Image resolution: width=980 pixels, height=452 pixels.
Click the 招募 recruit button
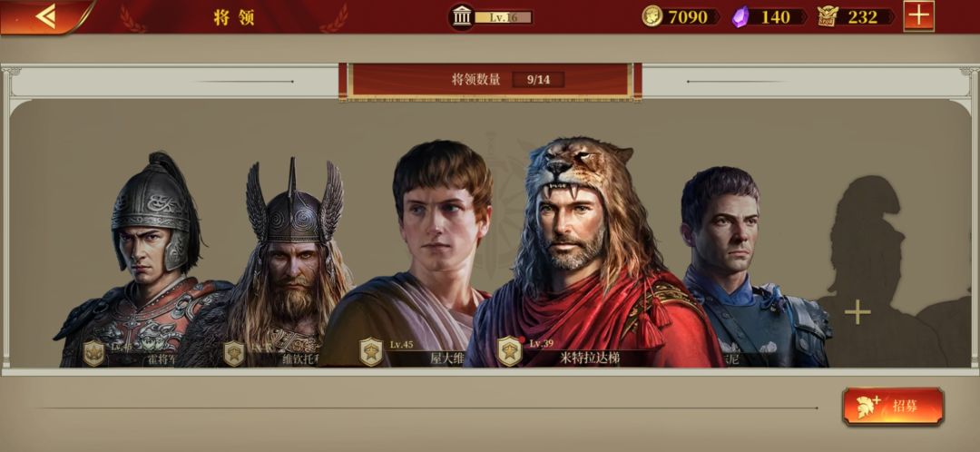[x=893, y=406]
